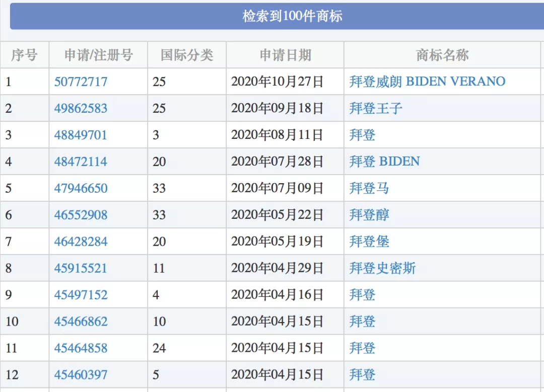Click class 4 in row 45497152
The image size is (544, 392).
[x=156, y=295]
